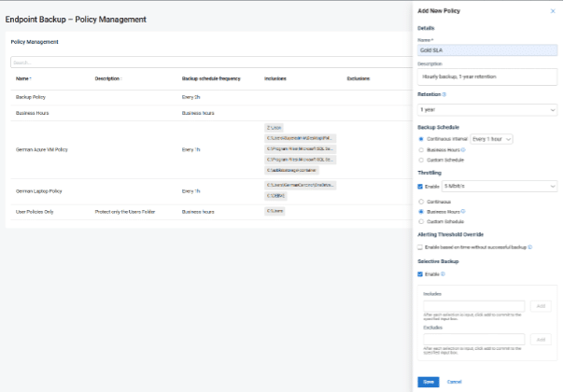Choose Custom Schedule under Throttling
The width and height of the screenshot is (564, 392).
point(421,221)
